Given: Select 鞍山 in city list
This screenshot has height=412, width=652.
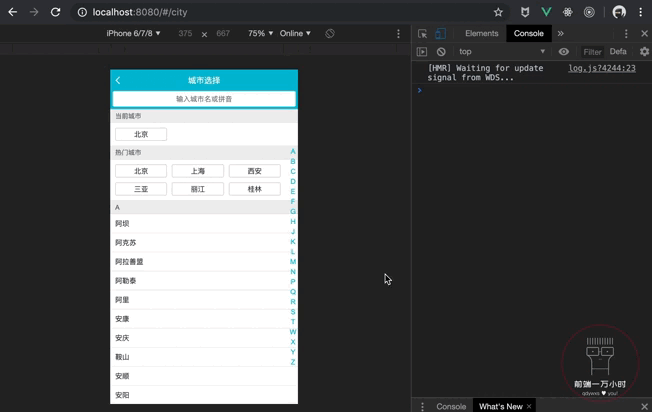Looking at the screenshot, I should 204,357.
